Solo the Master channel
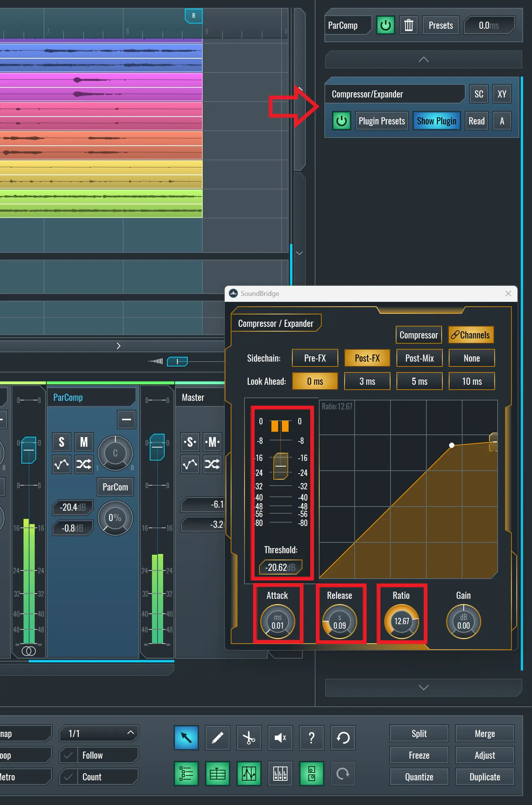532x805 pixels. pyautogui.click(x=190, y=442)
